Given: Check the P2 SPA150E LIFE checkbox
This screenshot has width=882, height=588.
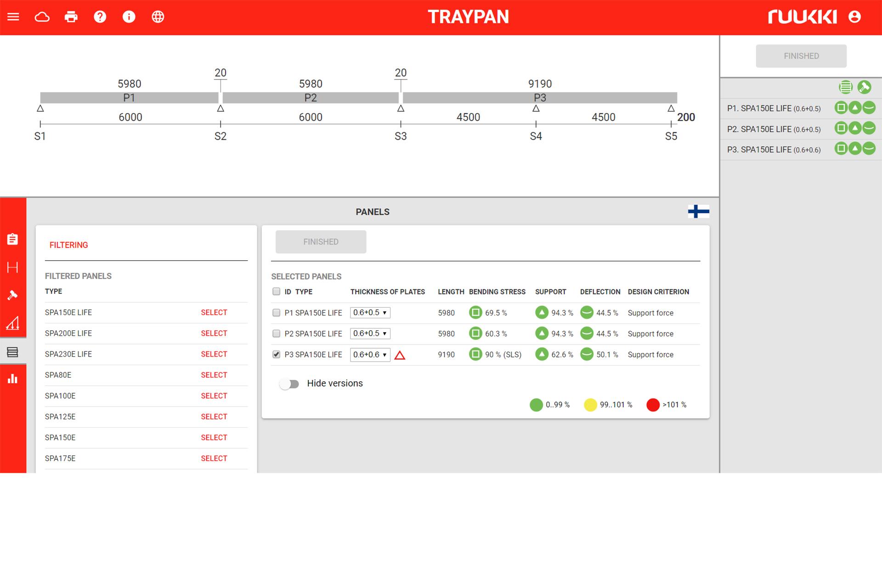Looking at the screenshot, I should click(276, 334).
